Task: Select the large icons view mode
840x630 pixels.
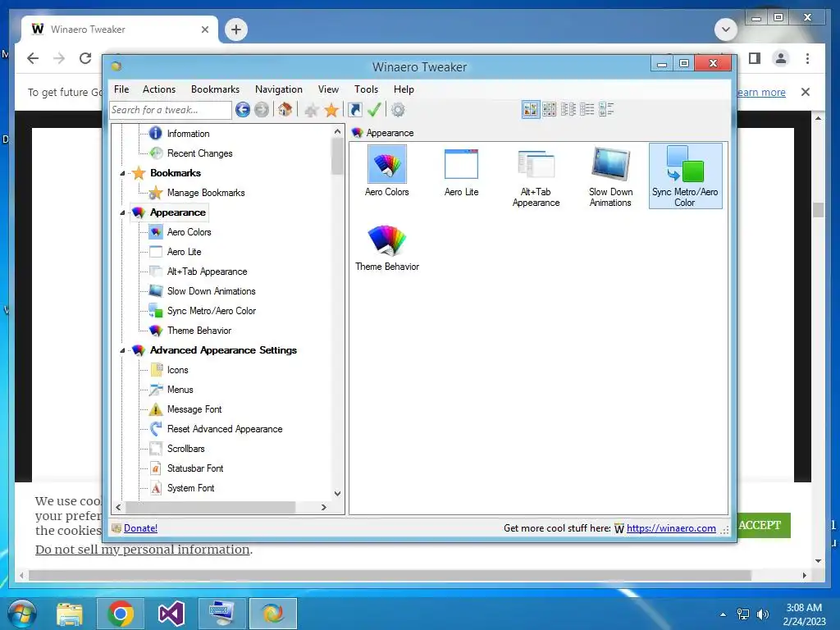Action: tap(531, 110)
